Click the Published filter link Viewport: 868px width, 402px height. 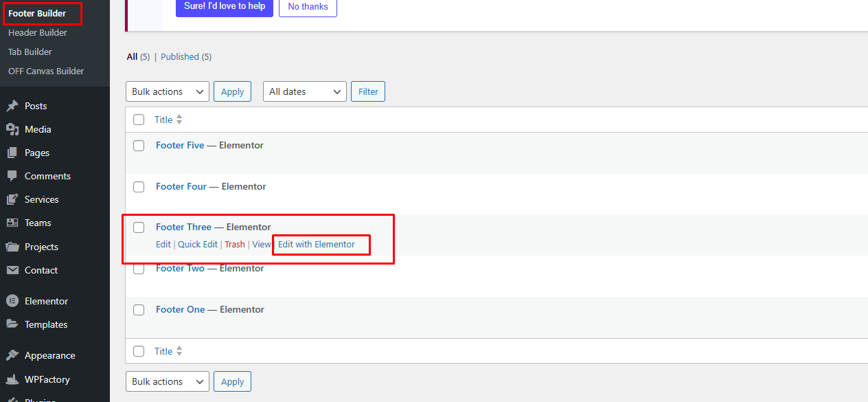180,57
